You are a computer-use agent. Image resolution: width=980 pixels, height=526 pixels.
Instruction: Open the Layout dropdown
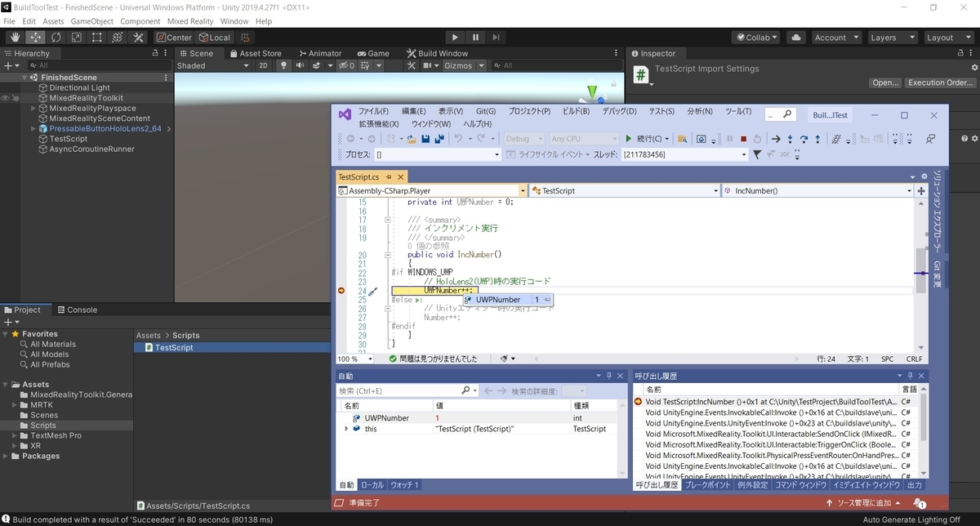pos(947,38)
